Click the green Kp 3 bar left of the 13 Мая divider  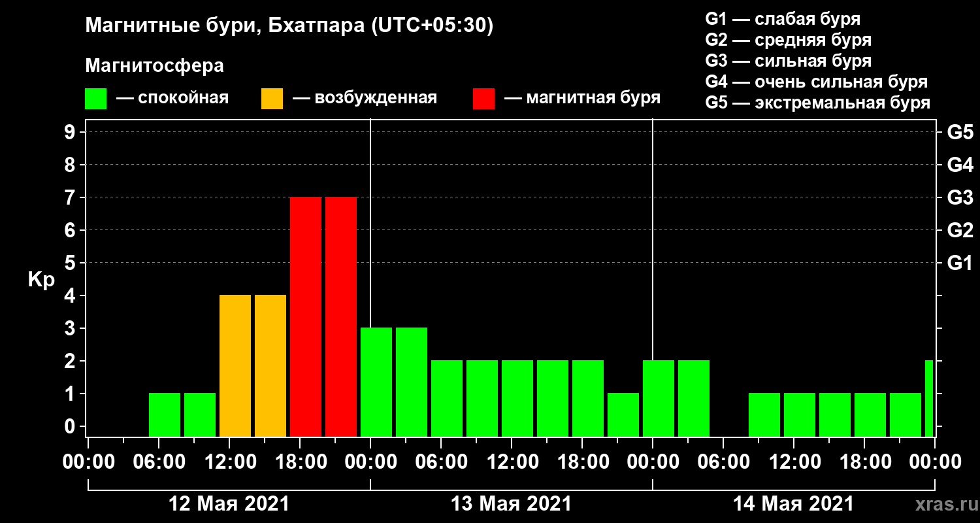(x=376, y=382)
